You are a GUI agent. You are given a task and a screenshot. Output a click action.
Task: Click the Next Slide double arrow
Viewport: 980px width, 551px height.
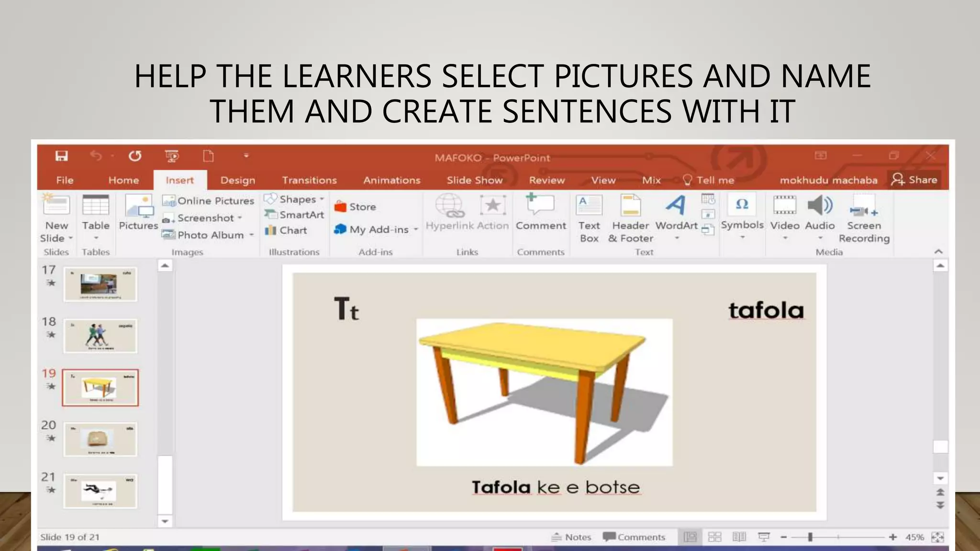[x=940, y=505]
